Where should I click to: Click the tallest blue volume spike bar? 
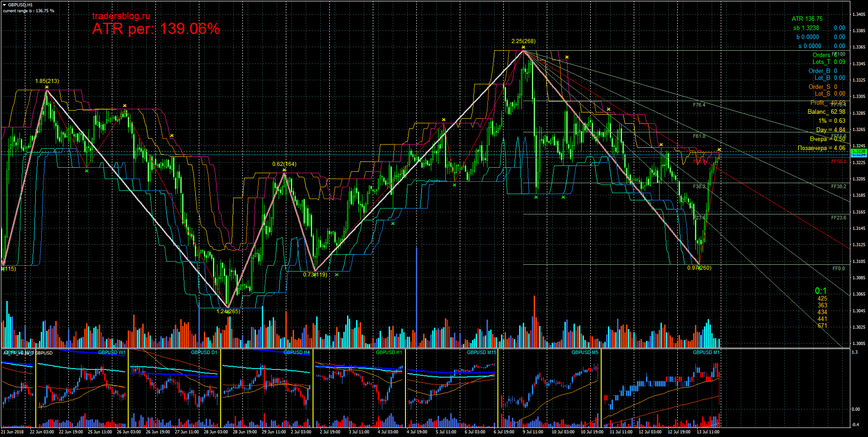(417, 297)
